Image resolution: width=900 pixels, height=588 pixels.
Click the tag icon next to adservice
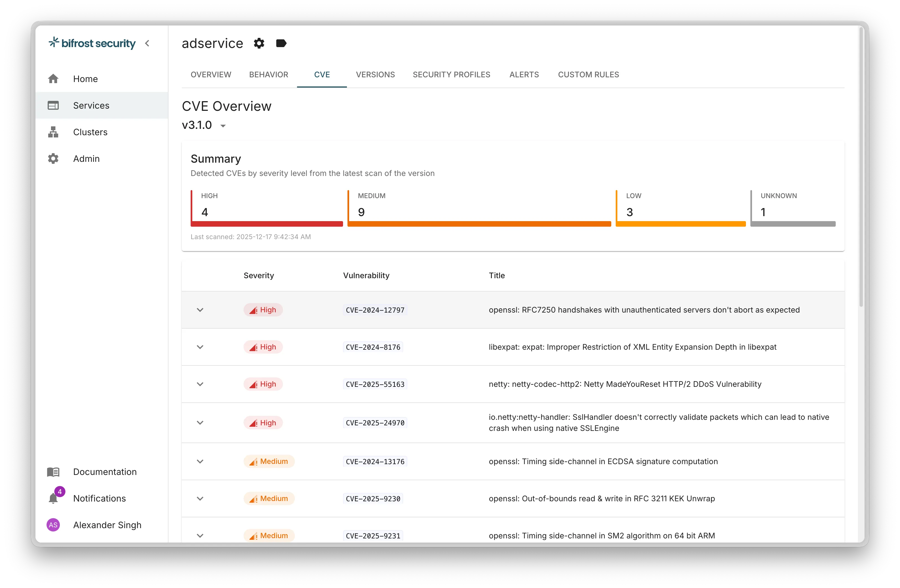pyautogui.click(x=281, y=43)
